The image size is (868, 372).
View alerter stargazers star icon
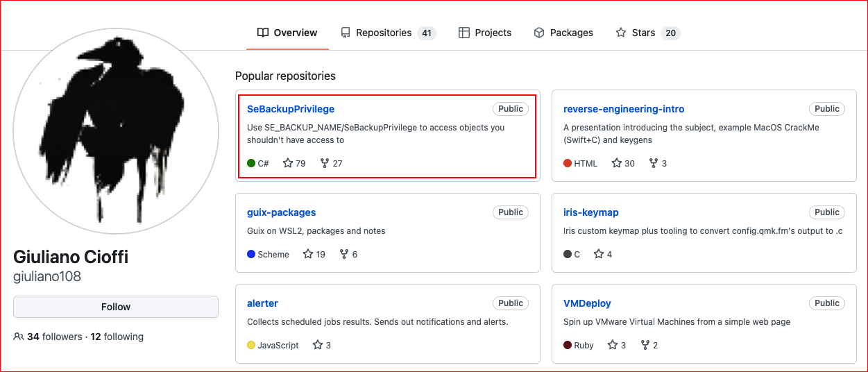click(x=318, y=345)
